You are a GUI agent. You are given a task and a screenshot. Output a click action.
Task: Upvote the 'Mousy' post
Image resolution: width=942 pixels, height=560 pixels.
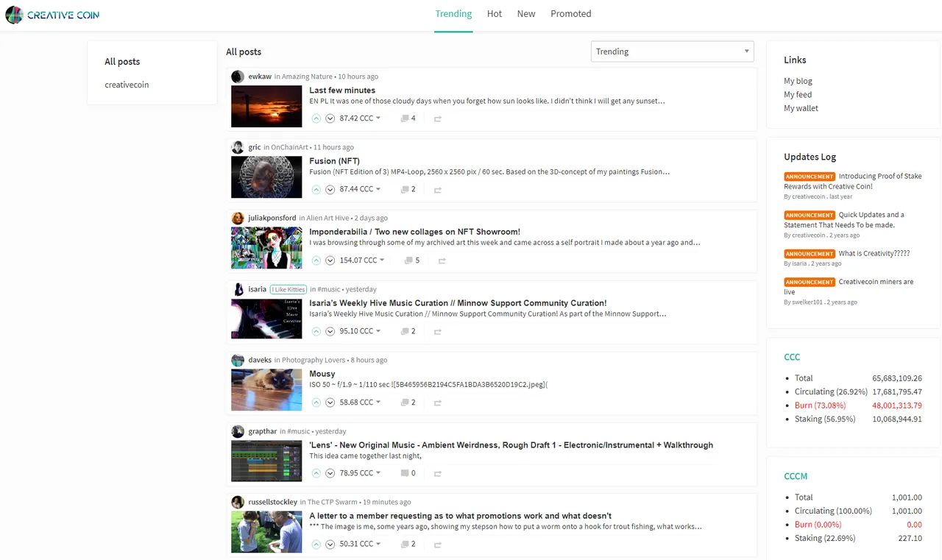point(316,403)
